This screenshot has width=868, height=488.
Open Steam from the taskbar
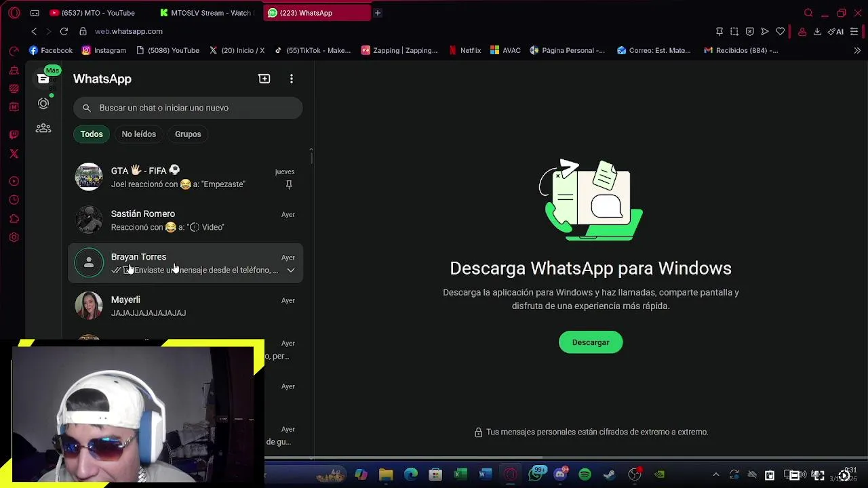tap(609, 474)
